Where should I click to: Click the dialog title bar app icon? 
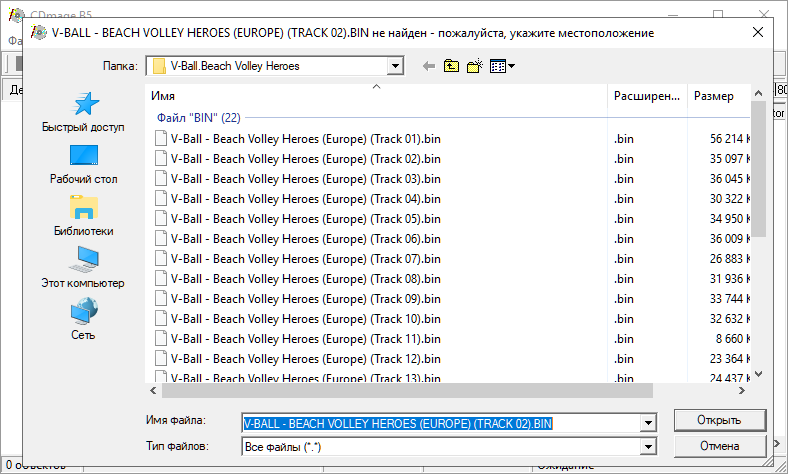(39, 33)
